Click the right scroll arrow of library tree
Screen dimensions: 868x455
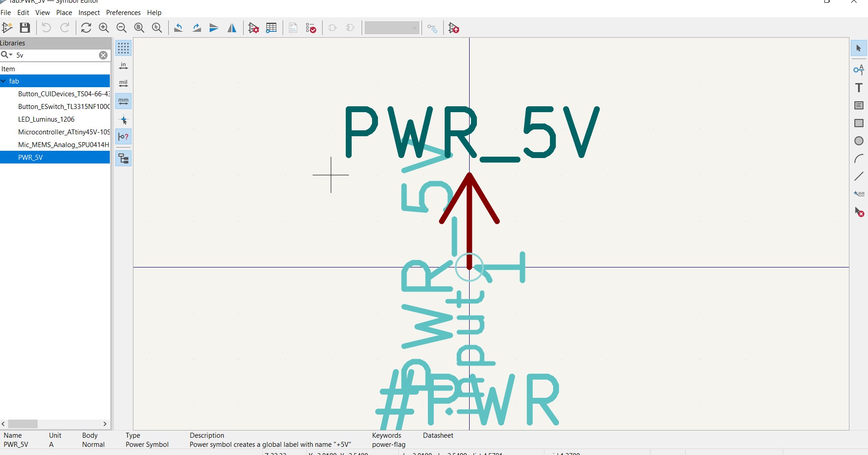point(105,424)
